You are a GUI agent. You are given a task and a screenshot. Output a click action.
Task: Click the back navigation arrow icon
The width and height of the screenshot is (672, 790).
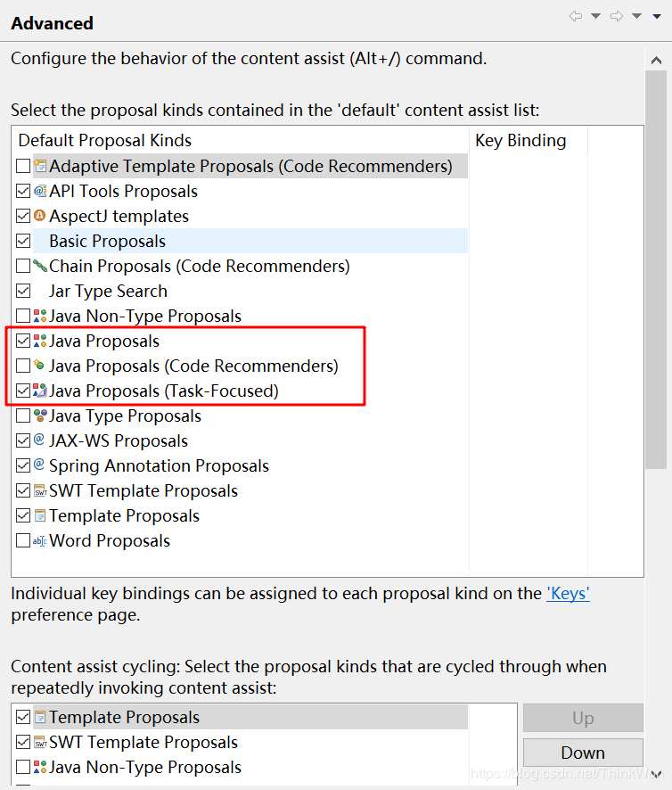point(575,16)
